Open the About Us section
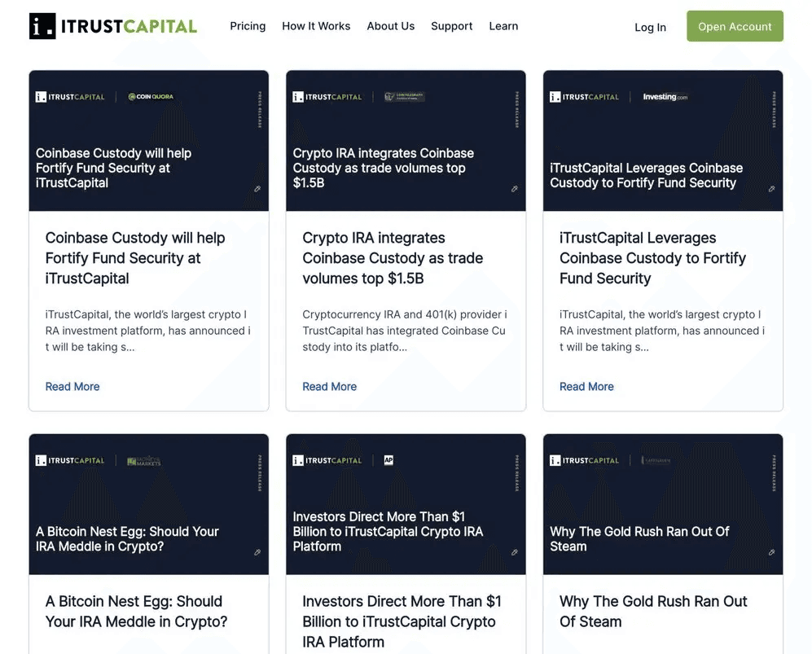Screen dimensions: 812x654 pos(391,26)
